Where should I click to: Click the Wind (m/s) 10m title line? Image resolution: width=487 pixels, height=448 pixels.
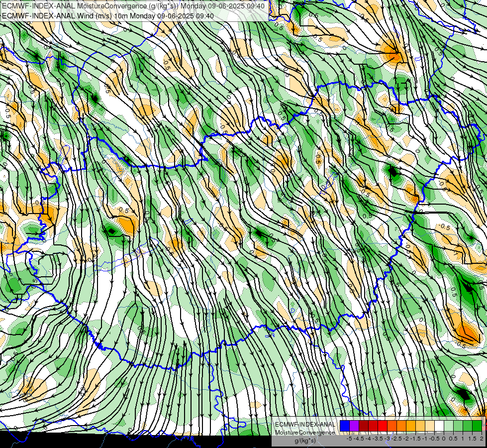tap(108, 15)
